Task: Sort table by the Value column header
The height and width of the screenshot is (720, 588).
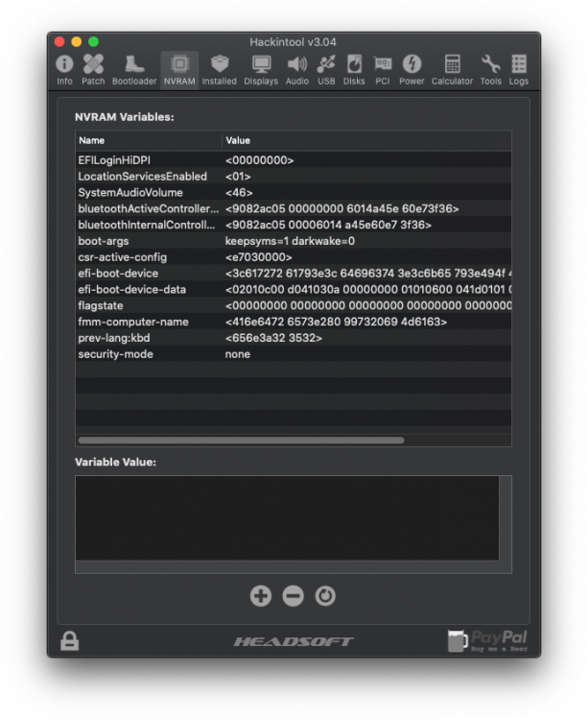Action: point(367,140)
